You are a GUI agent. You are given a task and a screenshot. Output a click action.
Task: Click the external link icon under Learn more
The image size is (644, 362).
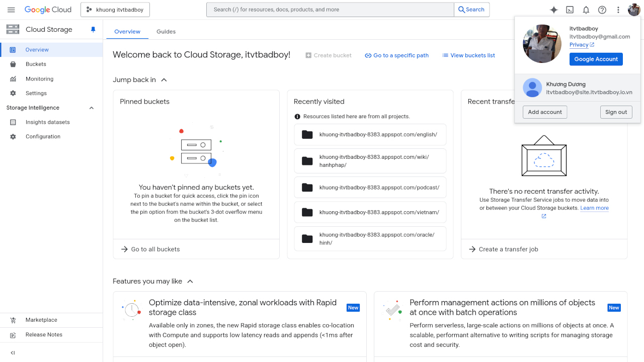pos(544,216)
